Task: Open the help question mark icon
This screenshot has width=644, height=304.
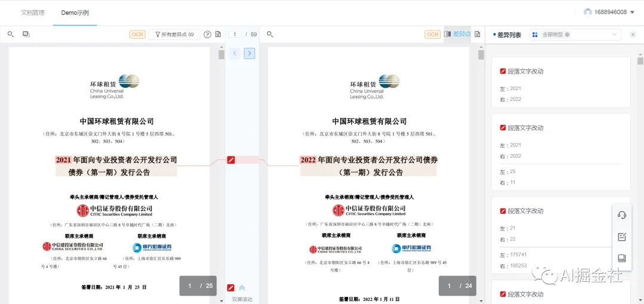Action: 208,35
